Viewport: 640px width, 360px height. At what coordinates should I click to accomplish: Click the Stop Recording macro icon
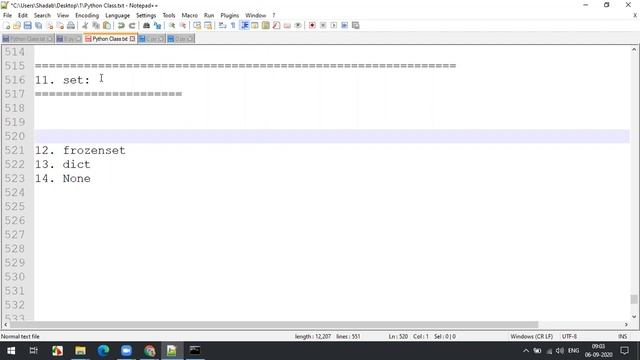click(323, 25)
